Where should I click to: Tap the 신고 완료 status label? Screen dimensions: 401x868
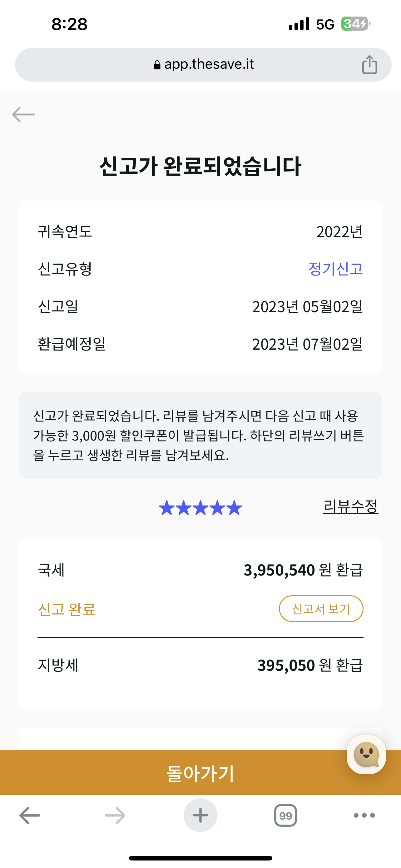[x=67, y=609]
